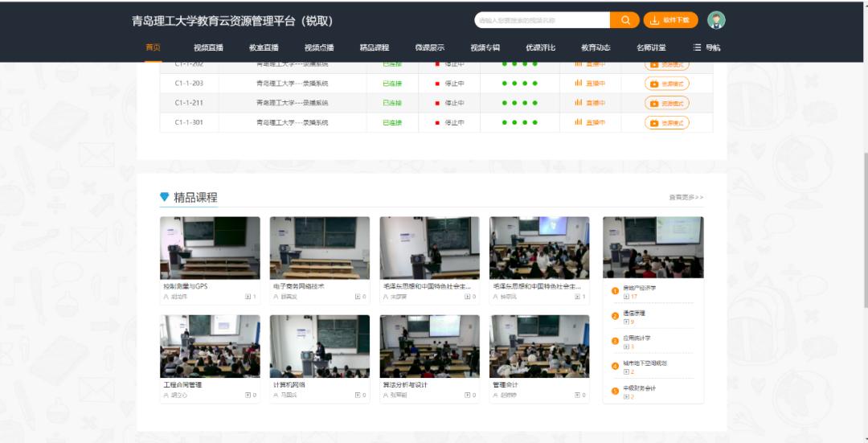Open the 计算机网络 course thumbnail

[319, 346]
